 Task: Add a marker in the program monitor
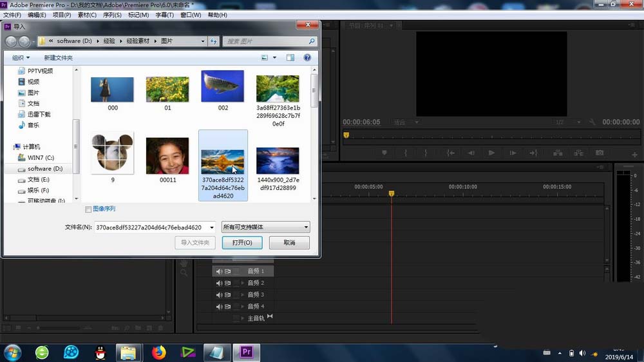[x=384, y=153]
